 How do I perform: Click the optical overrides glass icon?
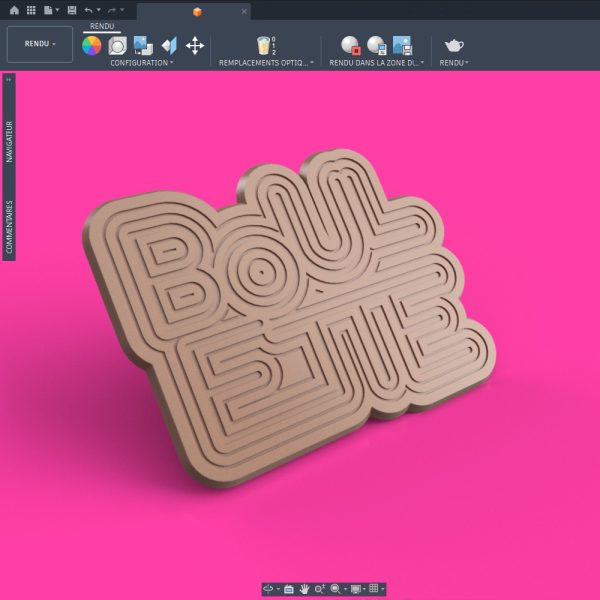(x=266, y=46)
